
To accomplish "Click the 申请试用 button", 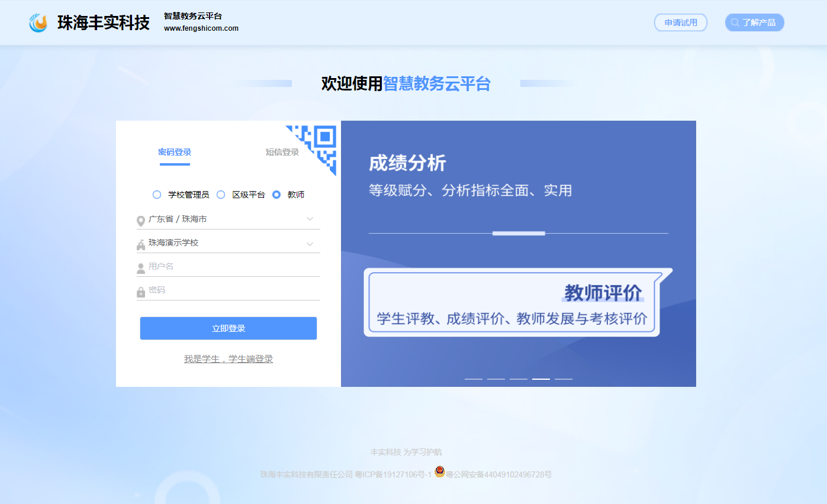I will coord(681,22).
